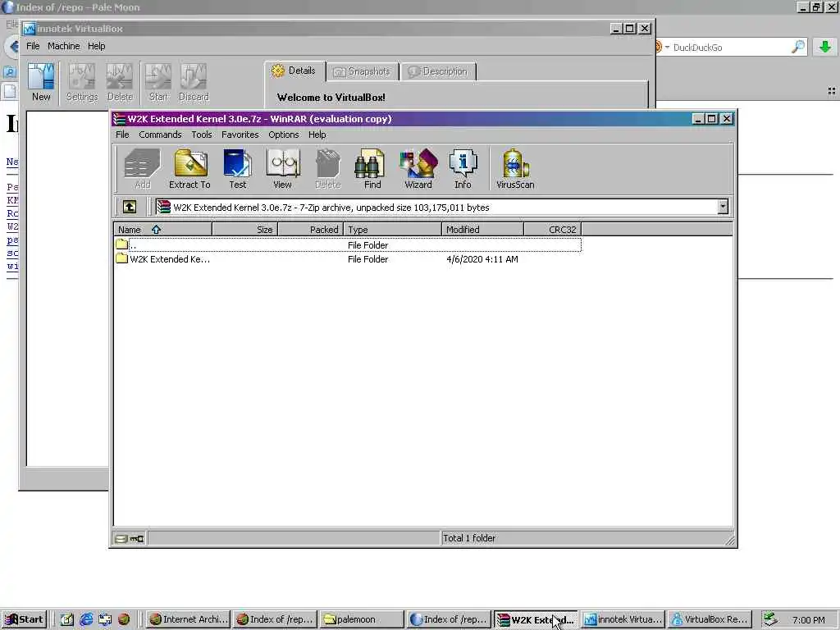
Task: Open the search engine selector dropdown arrow
Action: [x=667, y=47]
